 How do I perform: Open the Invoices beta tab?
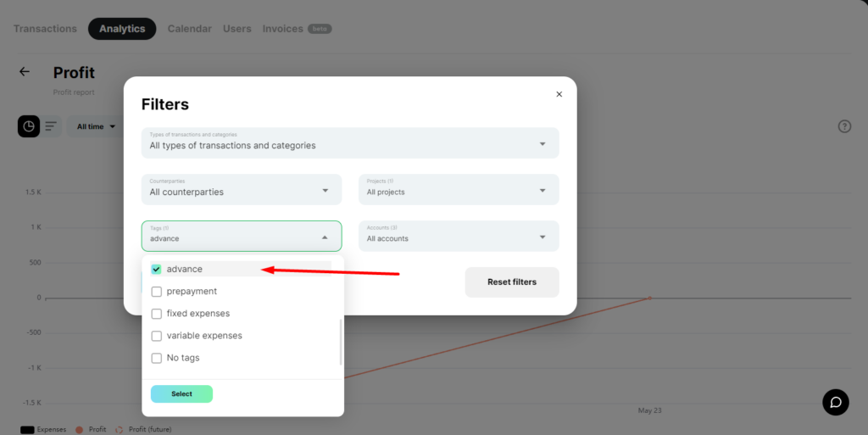tap(297, 29)
